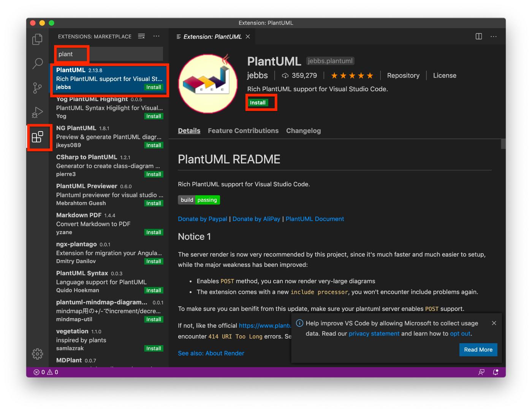Open the Run and Debug view

[x=37, y=113]
